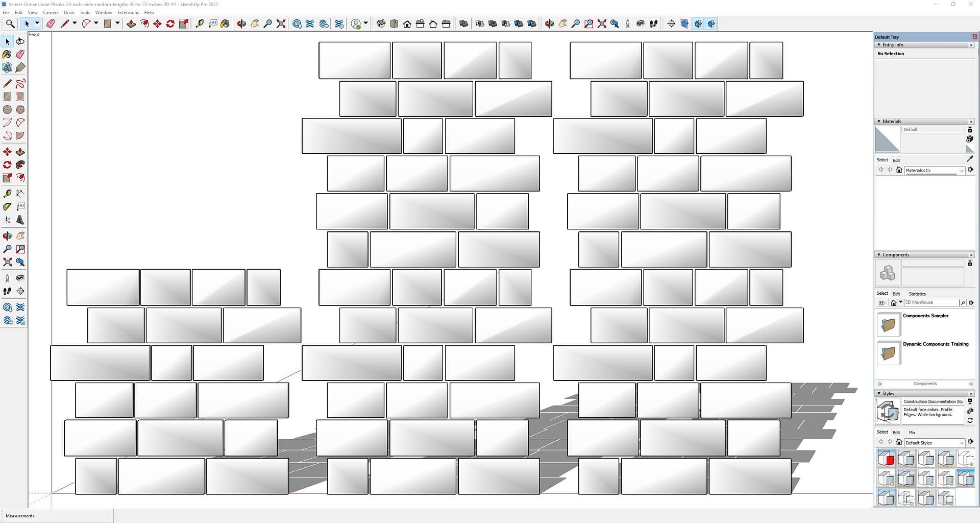Choose the Move tool with red arrows

pos(157,23)
